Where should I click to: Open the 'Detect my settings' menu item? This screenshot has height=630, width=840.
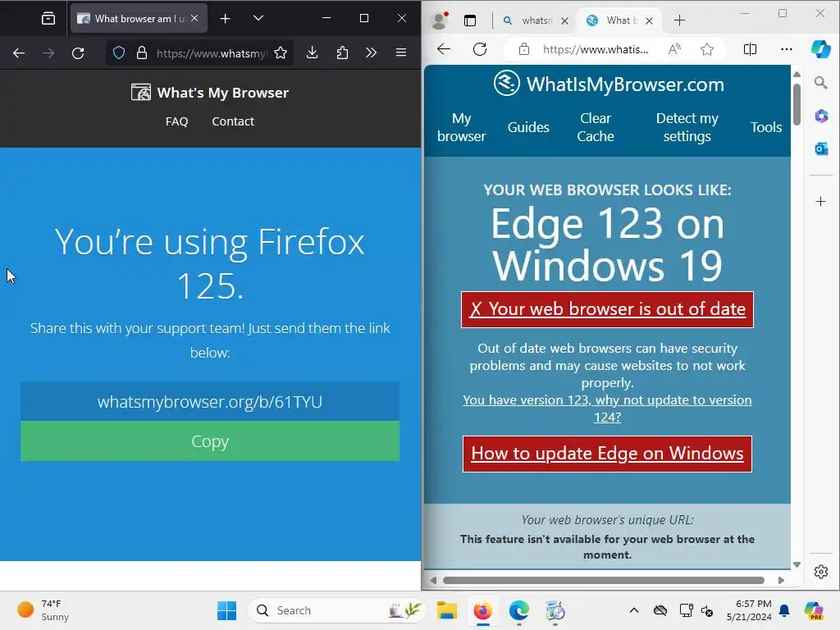click(687, 127)
